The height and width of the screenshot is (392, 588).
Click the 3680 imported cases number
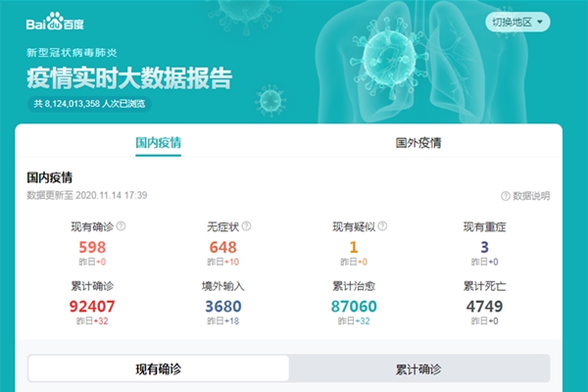click(222, 307)
